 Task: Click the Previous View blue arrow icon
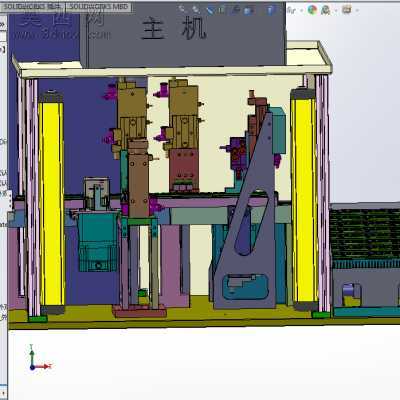pos(210,10)
